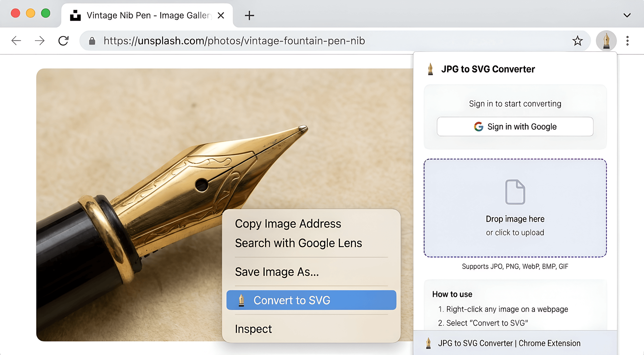Toggle the bookmark star for this page
The image size is (644, 355).
click(578, 41)
